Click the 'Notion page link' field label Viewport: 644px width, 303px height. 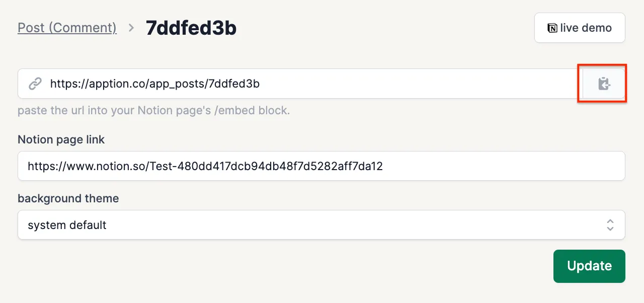[61, 139]
